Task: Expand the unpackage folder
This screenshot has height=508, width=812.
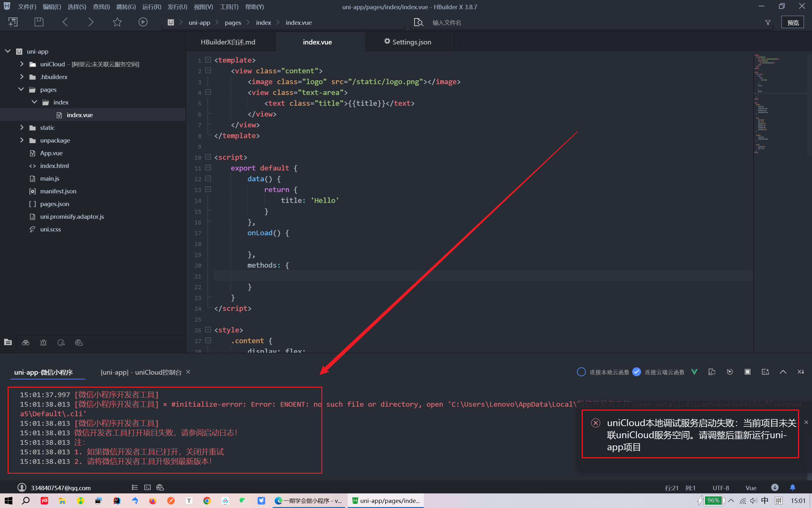Action: (22, 140)
